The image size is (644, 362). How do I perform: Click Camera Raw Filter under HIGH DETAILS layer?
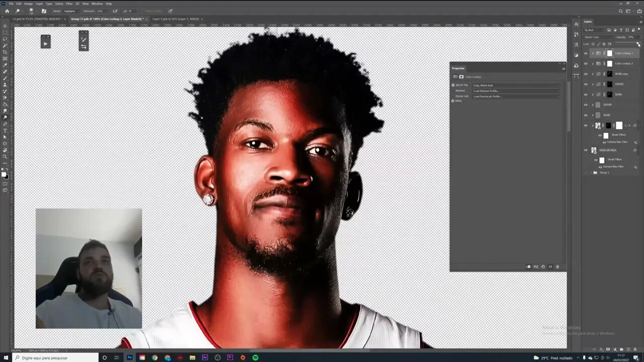613,166
